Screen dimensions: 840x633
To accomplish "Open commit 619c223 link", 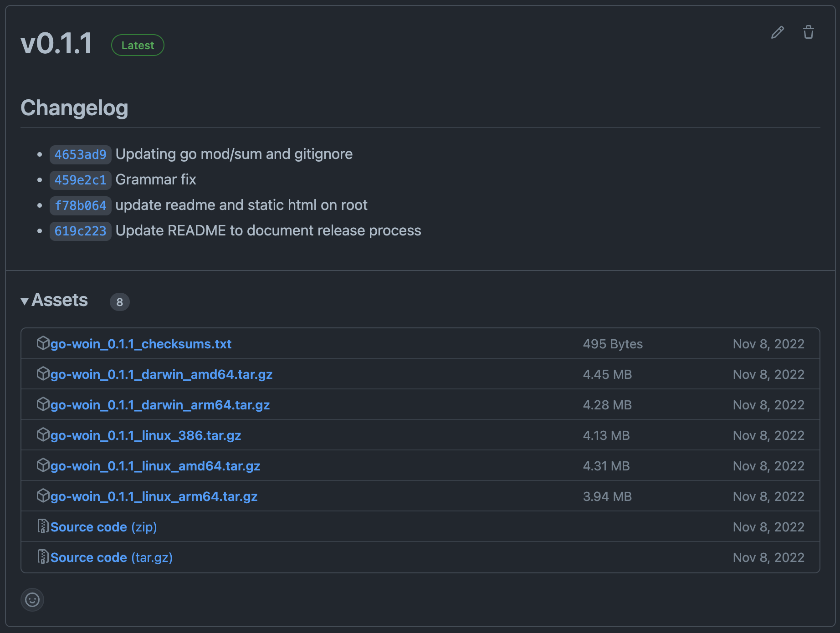I will tap(80, 231).
